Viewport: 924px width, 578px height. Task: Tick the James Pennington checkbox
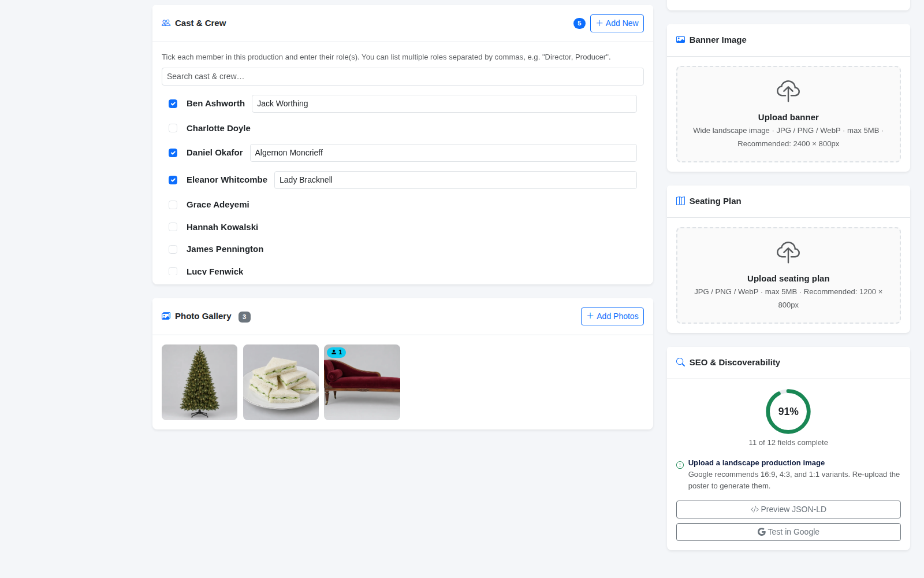173,249
